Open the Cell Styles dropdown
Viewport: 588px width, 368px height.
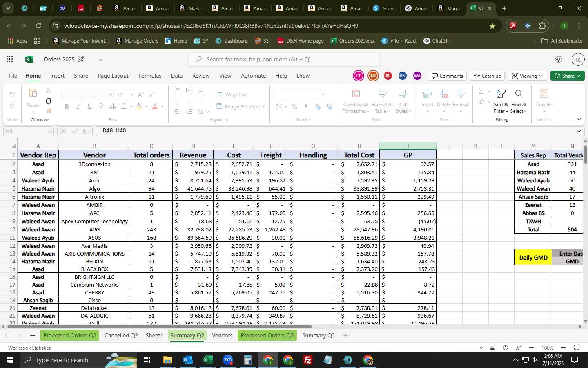pyautogui.click(x=403, y=101)
